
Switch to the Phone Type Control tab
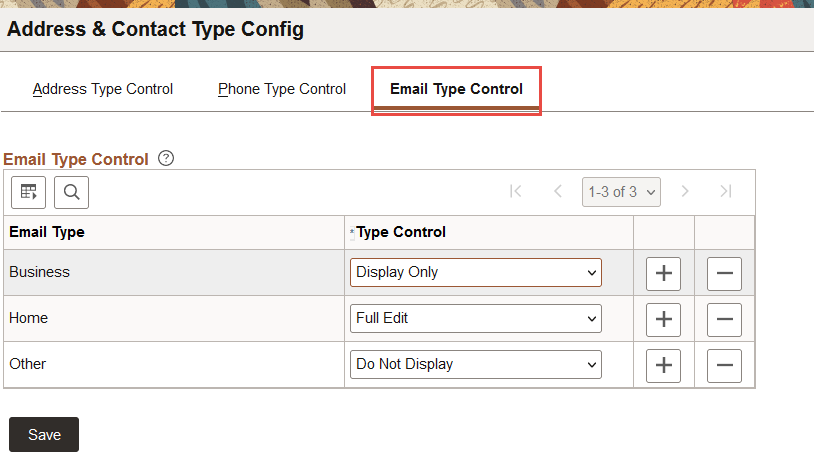pos(282,89)
